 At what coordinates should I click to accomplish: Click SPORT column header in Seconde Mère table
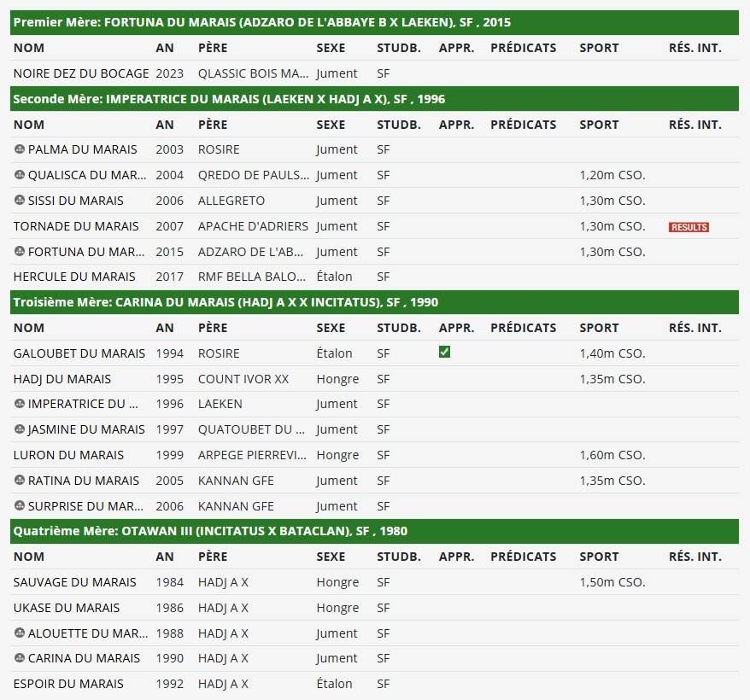coord(599,125)
